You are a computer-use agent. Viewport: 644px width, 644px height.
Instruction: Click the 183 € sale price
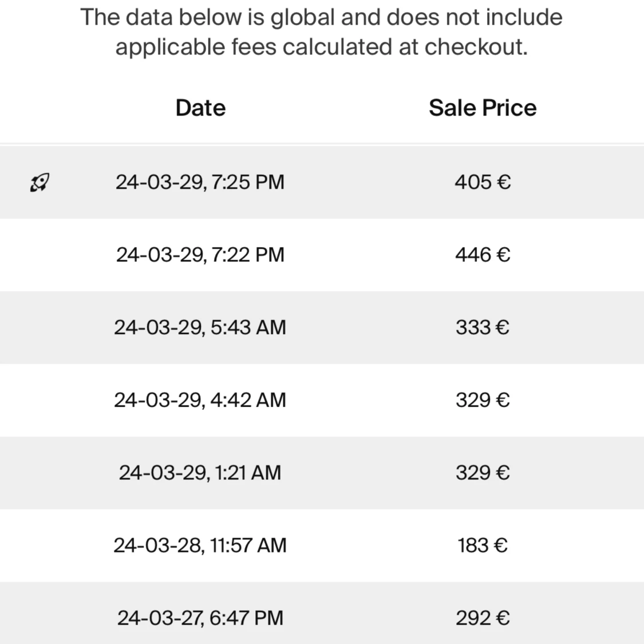pos(483,546)
